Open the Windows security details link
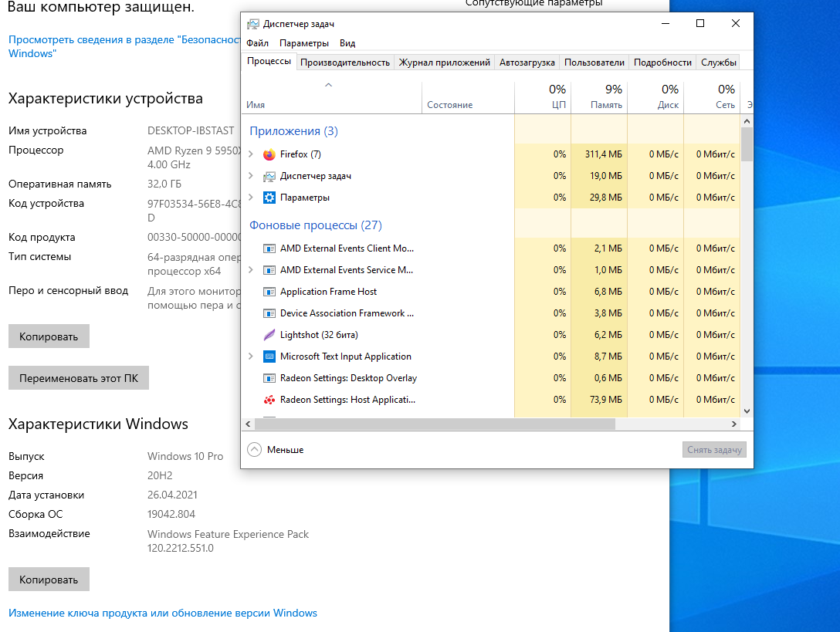The image size is (840, 632). (124, 46)
